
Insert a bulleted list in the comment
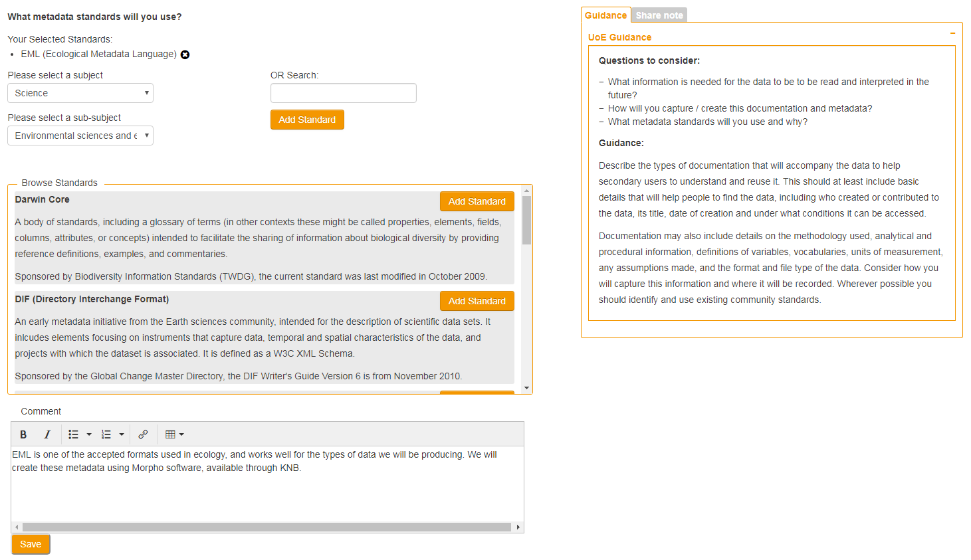[x=73, y=434]
